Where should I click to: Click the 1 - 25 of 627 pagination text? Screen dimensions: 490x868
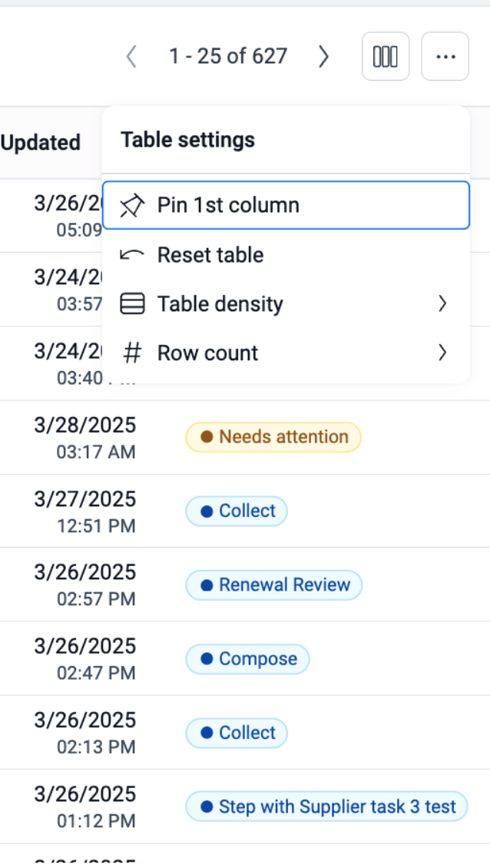[x=228, y=56]
